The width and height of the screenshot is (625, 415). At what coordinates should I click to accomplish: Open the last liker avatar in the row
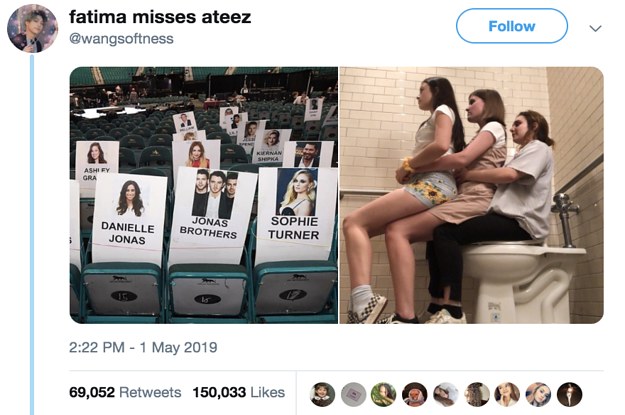[570, 393]
